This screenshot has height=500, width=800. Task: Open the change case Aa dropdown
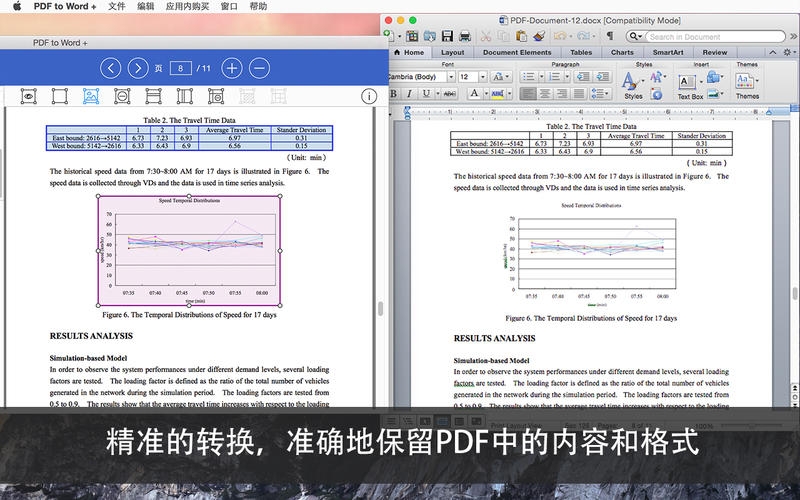coord(501,77)
